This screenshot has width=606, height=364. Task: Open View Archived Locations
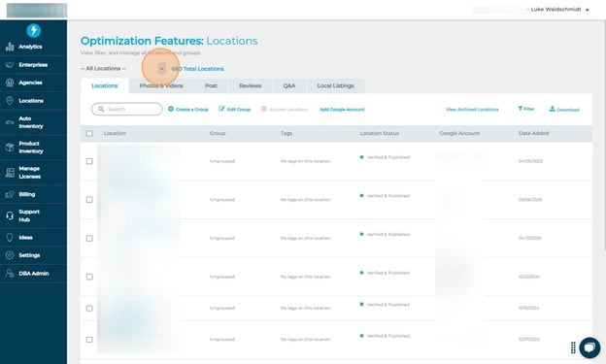pos(472,110)
